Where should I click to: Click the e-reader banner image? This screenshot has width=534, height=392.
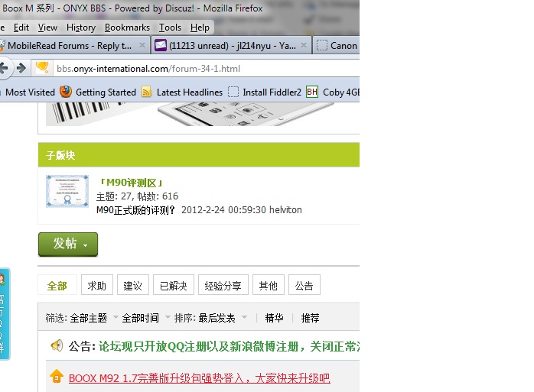pos(190,115)
